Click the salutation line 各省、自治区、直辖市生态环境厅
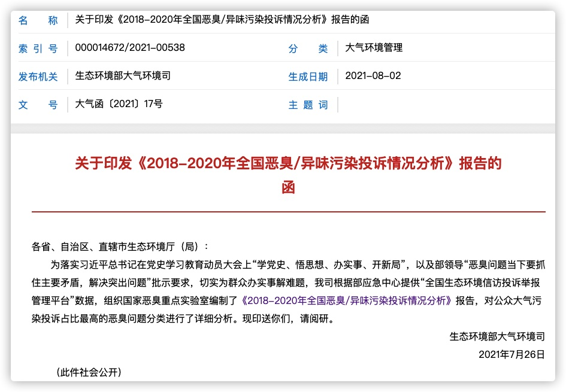Image resolution: width=566 pixels, height=392 pixels. (x=121, y=247)
